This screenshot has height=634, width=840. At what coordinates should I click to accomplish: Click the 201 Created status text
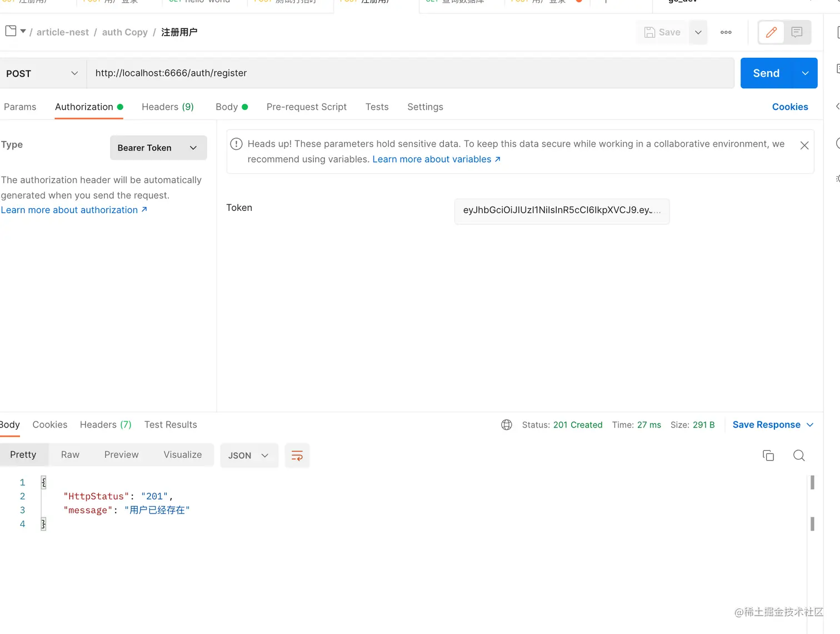coord(578,425)
